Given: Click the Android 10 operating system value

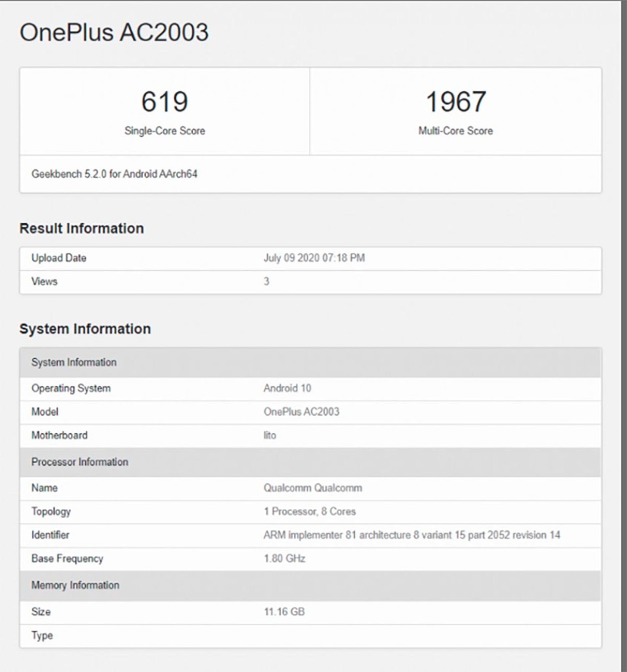Looking at the screenshot, I should coord(287,388).
